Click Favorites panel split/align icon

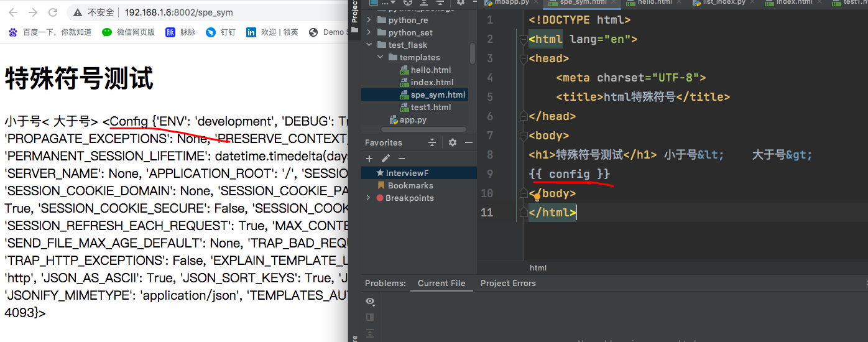tap(432, 142)
